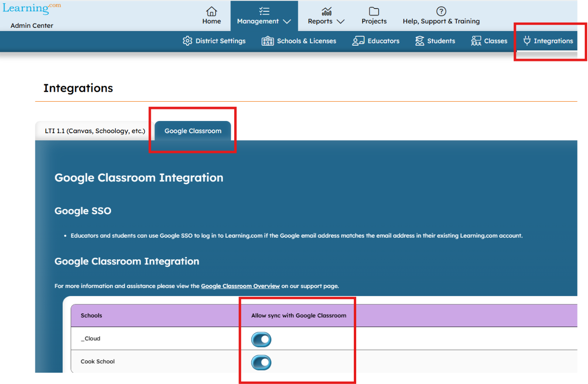The height and width of the screenshot is (384, 588).
Task: Select the Educators person icon
Action: click(x=357, y=41)
